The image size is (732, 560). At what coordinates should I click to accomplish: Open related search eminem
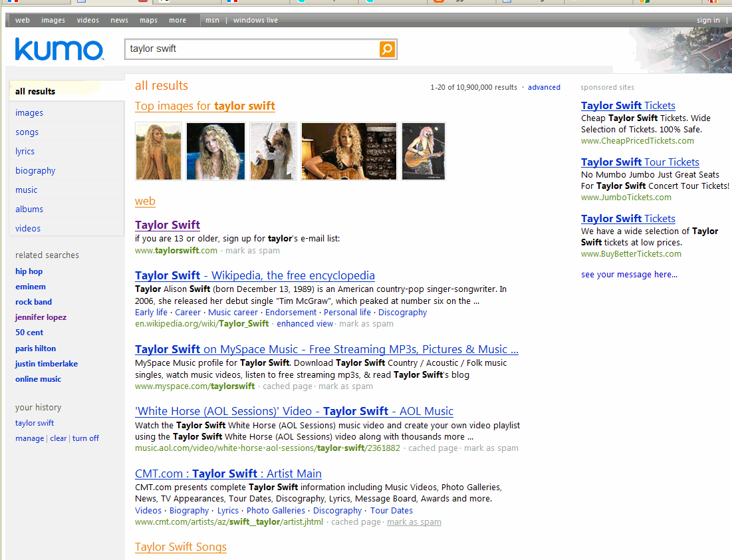point(31,287)
